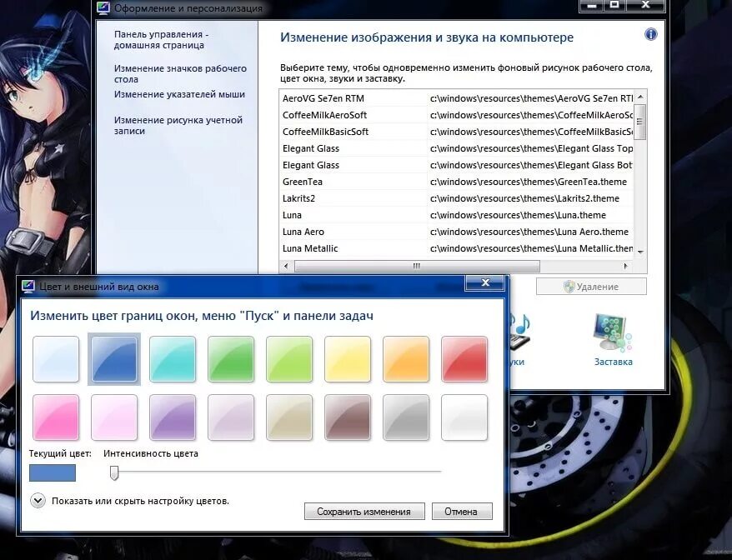
Task: Click horizontal scroll right arrow
Action: (625, 266)
